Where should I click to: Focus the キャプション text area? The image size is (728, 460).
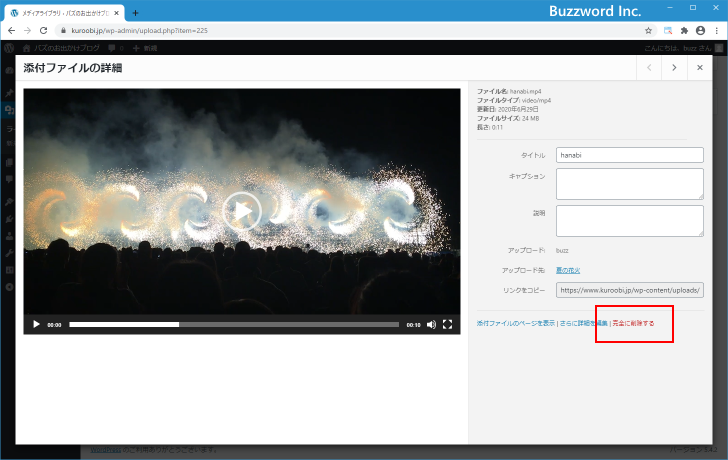[x=629, y=184]
